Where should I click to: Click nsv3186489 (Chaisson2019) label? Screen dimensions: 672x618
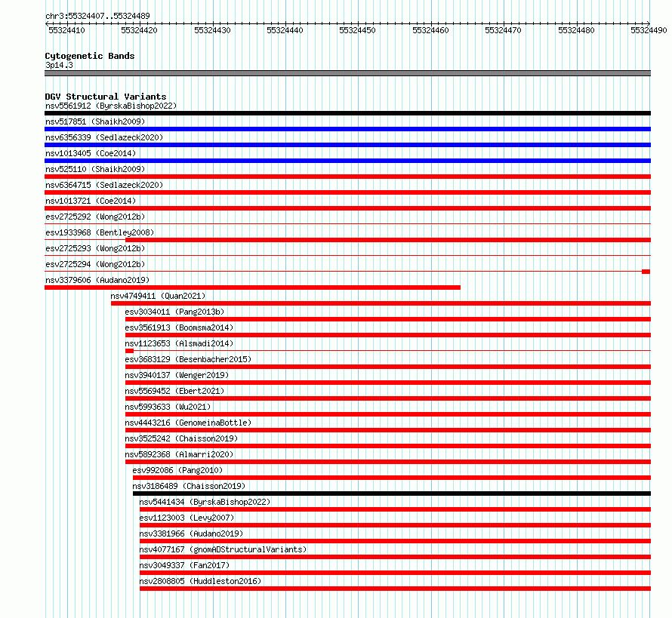click(189, 486)
